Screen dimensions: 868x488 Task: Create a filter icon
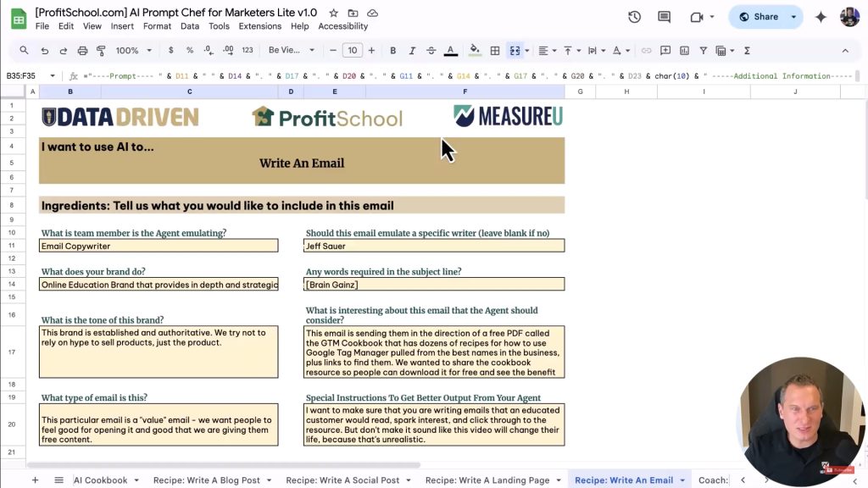click(x=703, y=50)
